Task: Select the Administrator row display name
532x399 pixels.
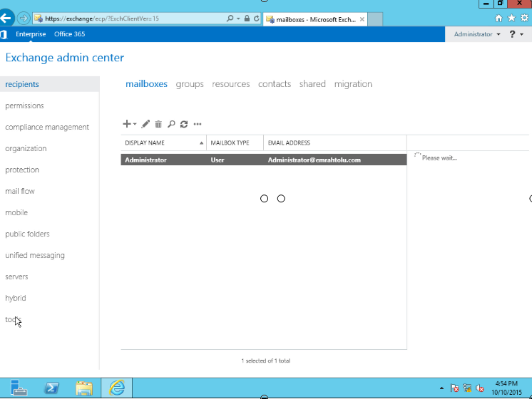Action: (146, 160)
